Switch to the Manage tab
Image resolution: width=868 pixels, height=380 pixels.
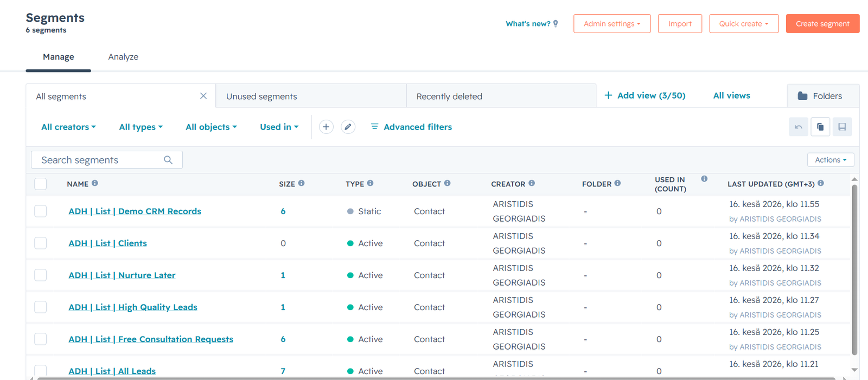pos(59,57)
